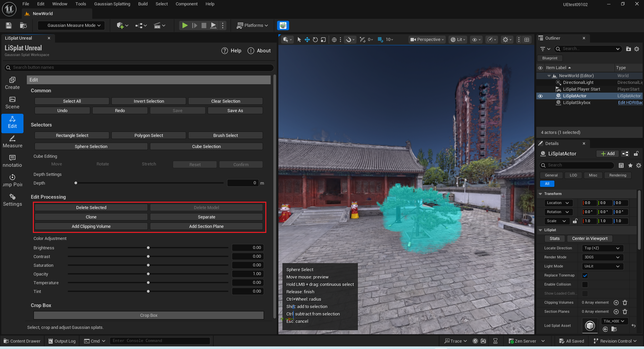
Task: Click the Sphere Selection button
Action: [91, 147]
